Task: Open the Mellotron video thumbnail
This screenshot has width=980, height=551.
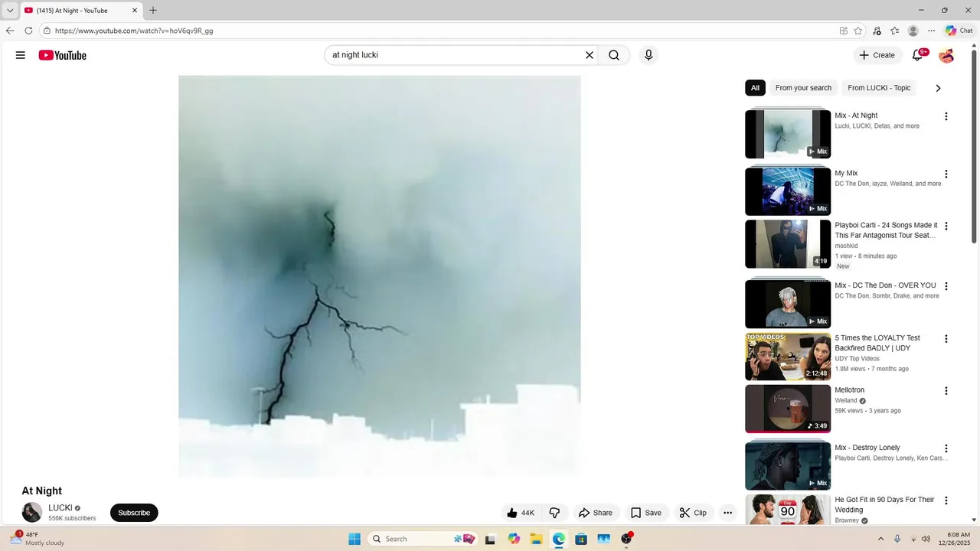Action: point(788,409)
